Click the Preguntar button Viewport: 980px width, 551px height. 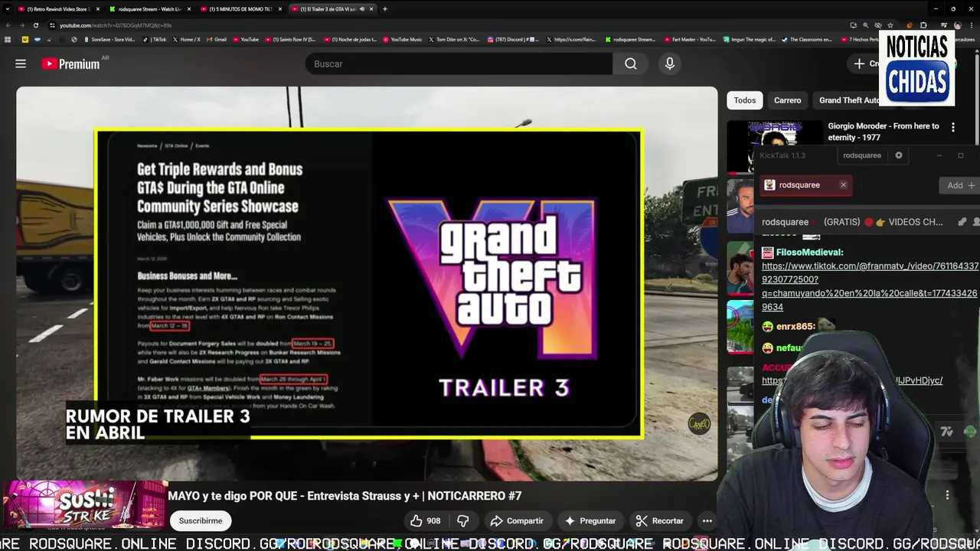(x=590, y=520)
